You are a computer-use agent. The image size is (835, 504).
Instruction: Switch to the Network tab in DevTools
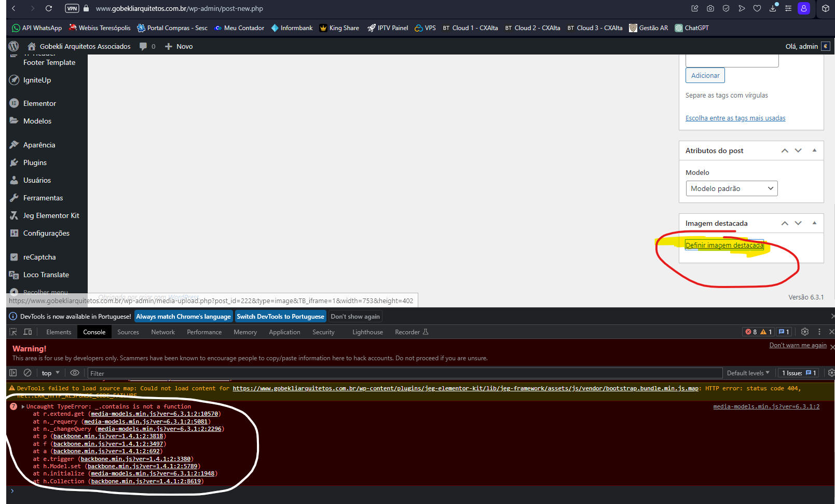point(162,332)
